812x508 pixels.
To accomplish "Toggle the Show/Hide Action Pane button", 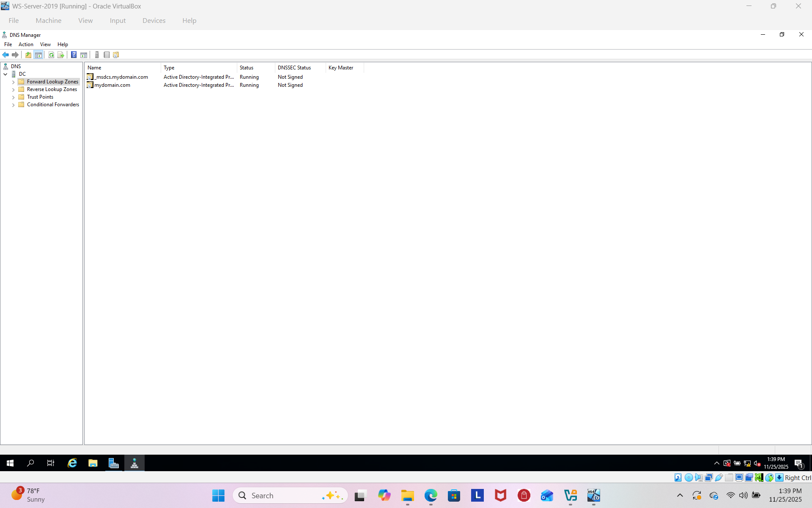I will [x=84, y=55].
